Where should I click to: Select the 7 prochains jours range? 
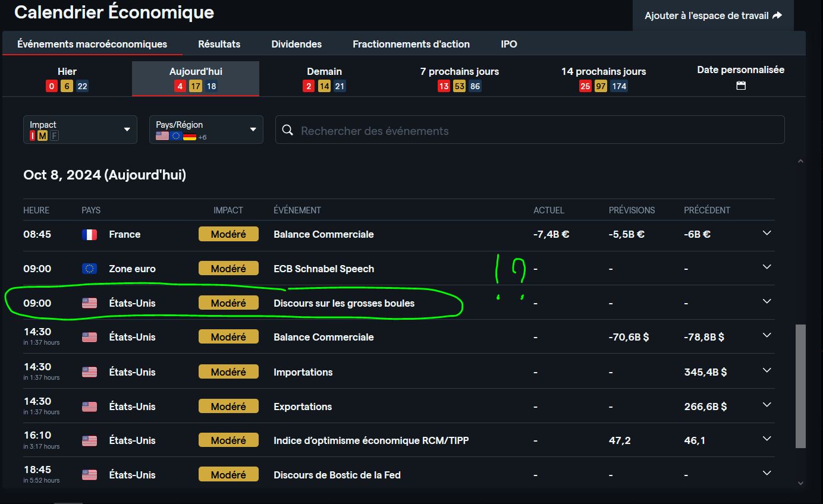coord(460,78)
